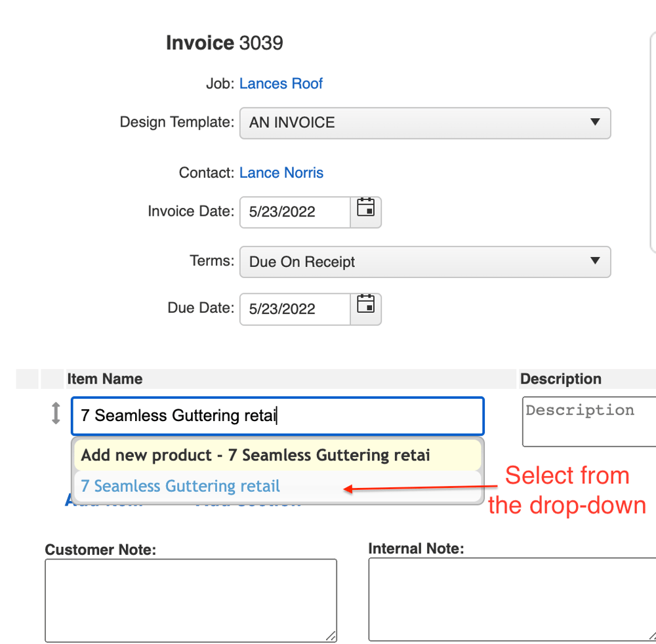Open the Due Date calendar picker
The width and height of the screenshot is (656, 644).
(x=365, y=308)
